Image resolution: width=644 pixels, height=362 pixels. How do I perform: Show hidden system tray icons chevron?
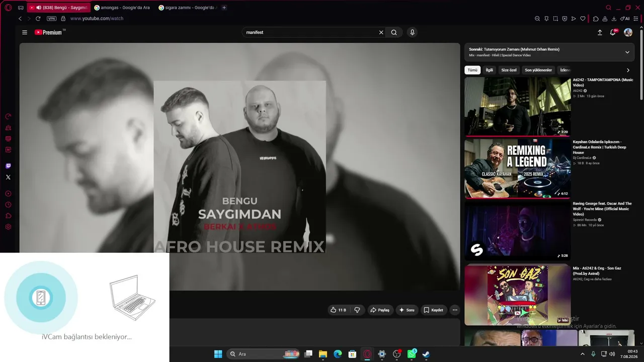(583, 354)
